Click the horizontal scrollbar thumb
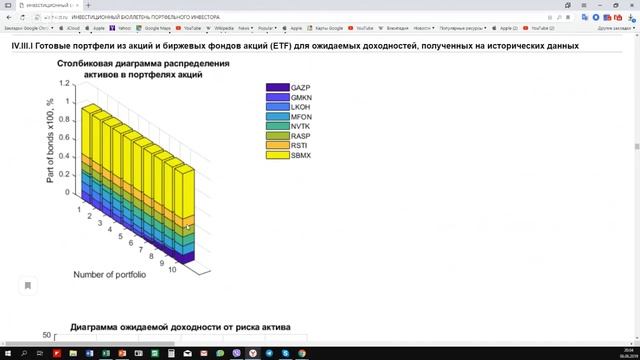 tap(90, 344)
